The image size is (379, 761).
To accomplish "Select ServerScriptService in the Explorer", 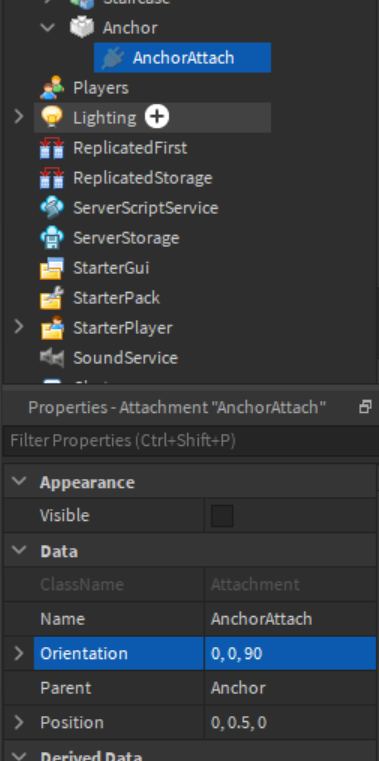I will (x=146, y=208).
